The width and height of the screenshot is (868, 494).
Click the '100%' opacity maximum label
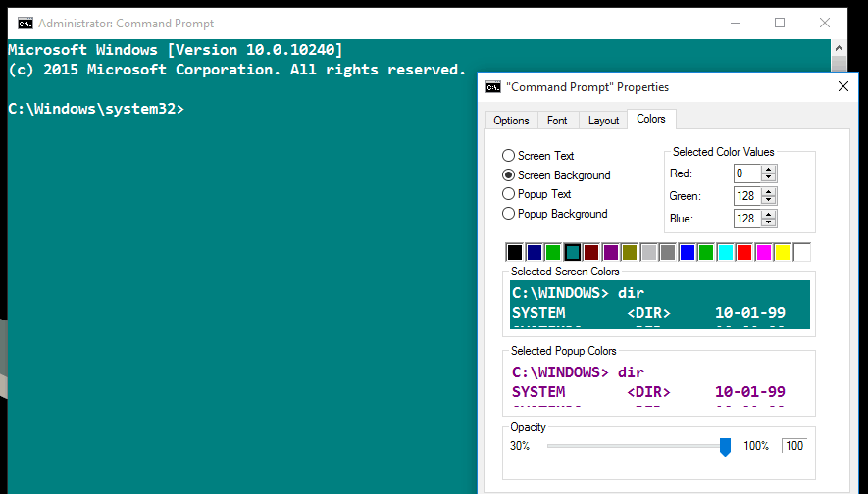click(756, 446)
